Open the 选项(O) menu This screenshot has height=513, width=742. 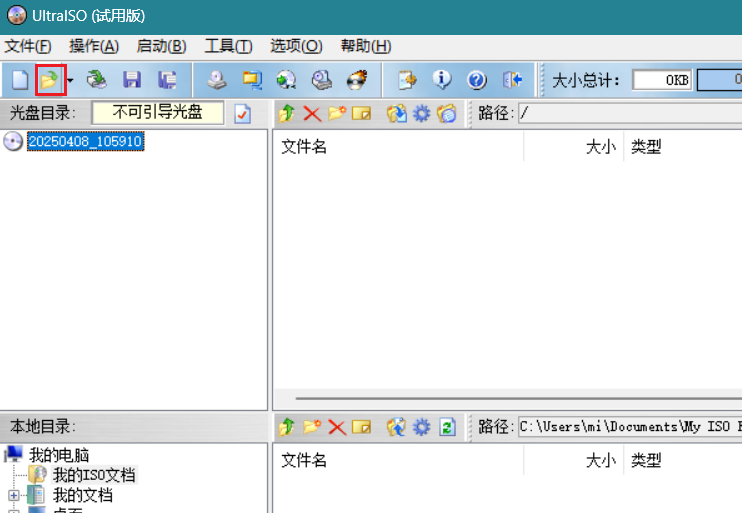(x=296, y=46)
